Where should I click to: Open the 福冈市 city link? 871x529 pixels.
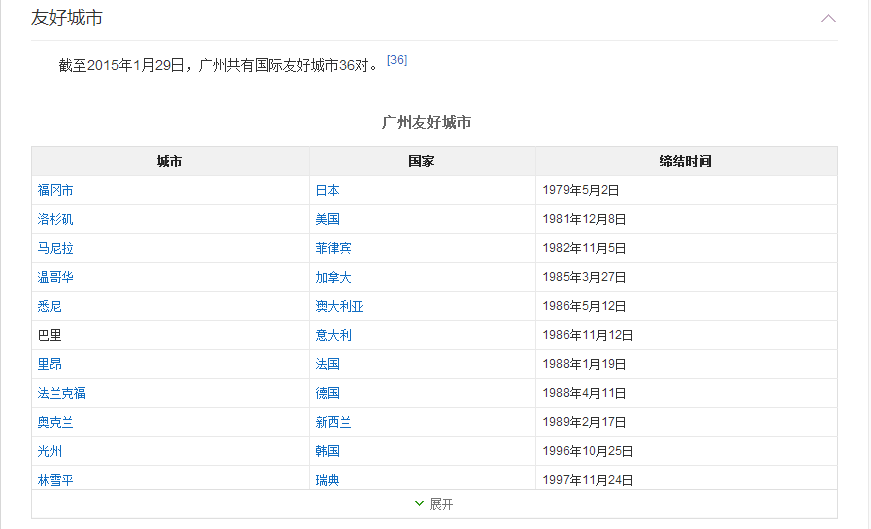tap(55, 191)
